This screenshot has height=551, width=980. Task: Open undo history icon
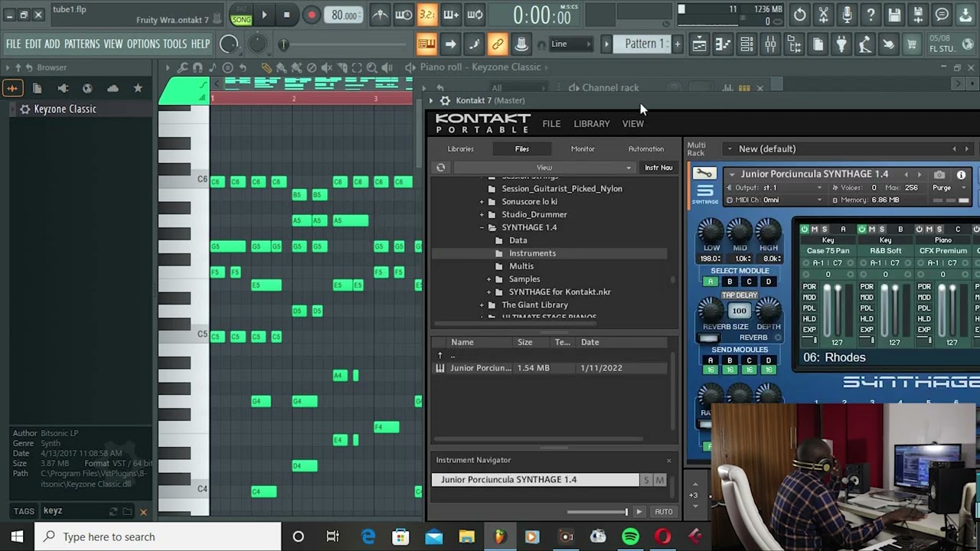pyautogui.click(x=799, y=15)
